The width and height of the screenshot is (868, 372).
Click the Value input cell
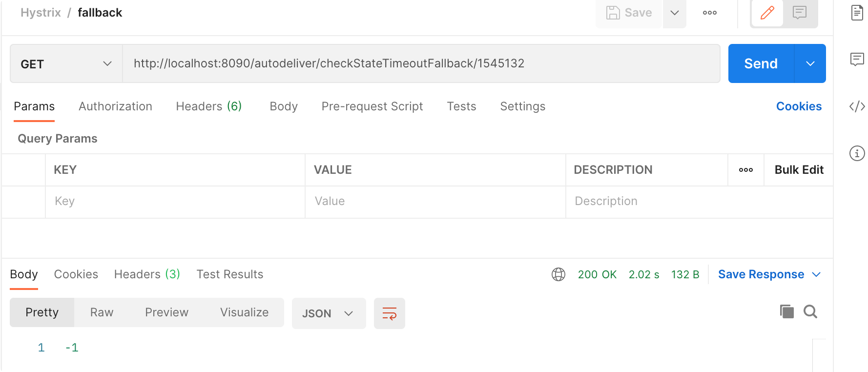coord(435,202)
